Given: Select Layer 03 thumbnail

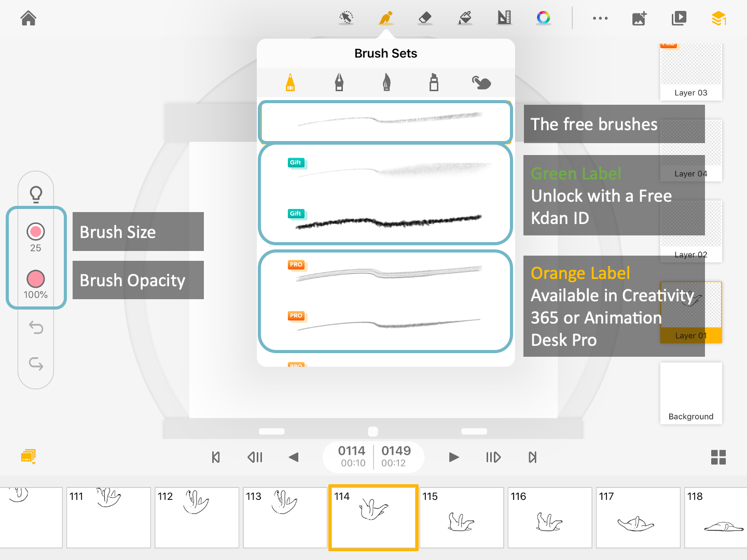Looking at the screenshot, I should [691, 72].
